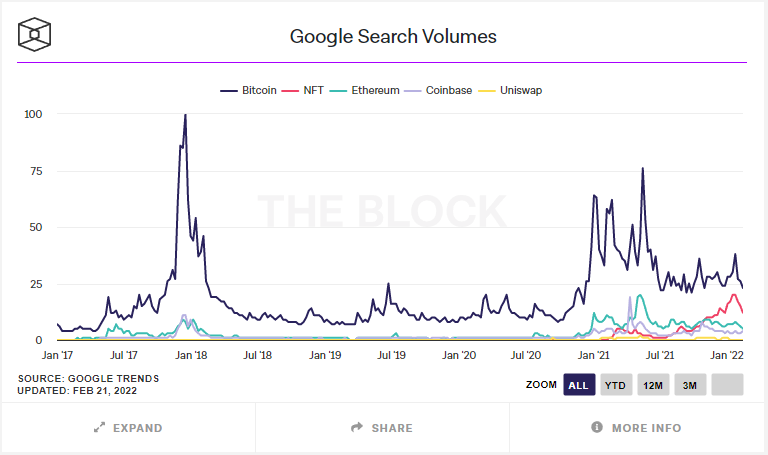Open MORE INFO about the chart
Image resolution: width=768 pixels, height=455 pixels.
(636, 428)
